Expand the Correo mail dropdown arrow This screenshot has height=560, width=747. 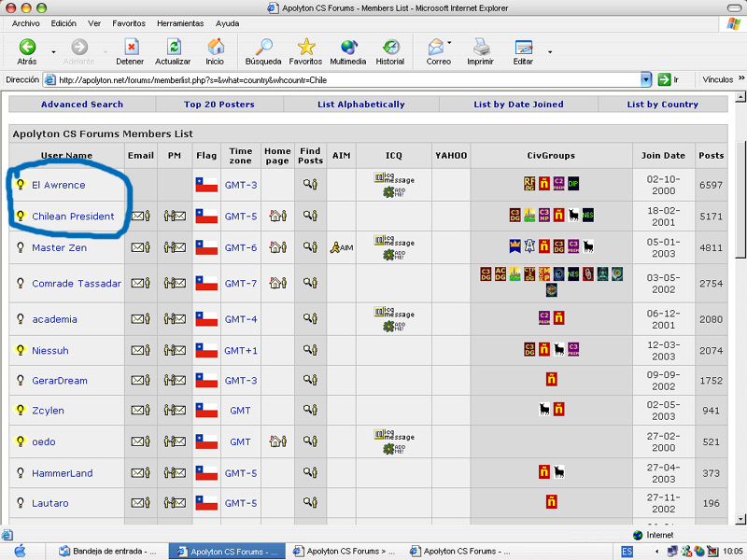(449, 44)
